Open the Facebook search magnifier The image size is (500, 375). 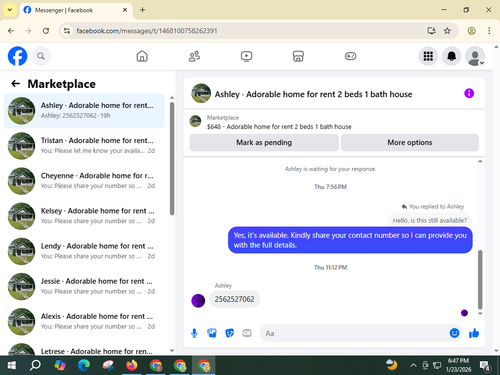[x=41, y=56]
